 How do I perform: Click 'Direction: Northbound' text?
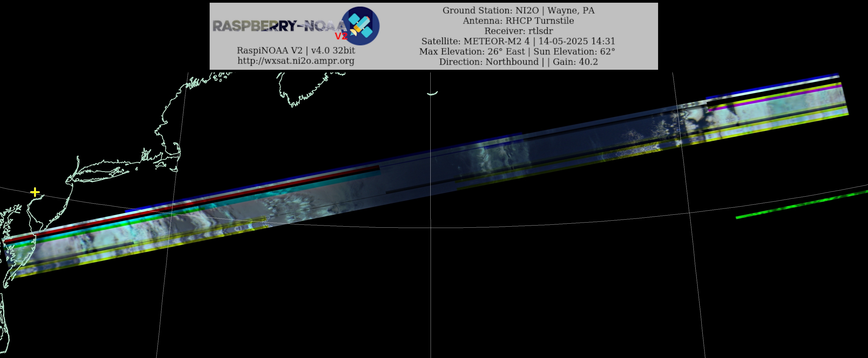(x=489, y=62)
